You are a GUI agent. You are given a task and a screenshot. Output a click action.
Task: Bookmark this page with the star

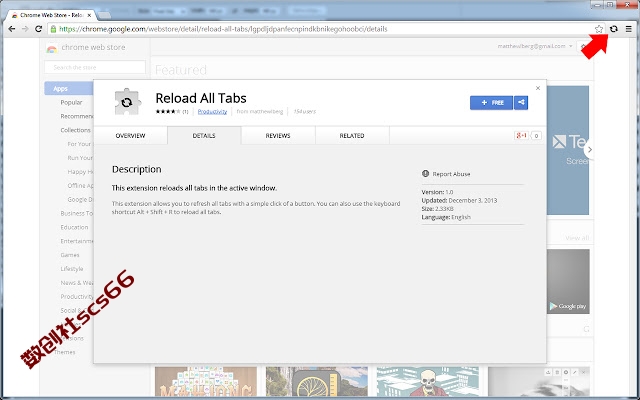[598, 29]
